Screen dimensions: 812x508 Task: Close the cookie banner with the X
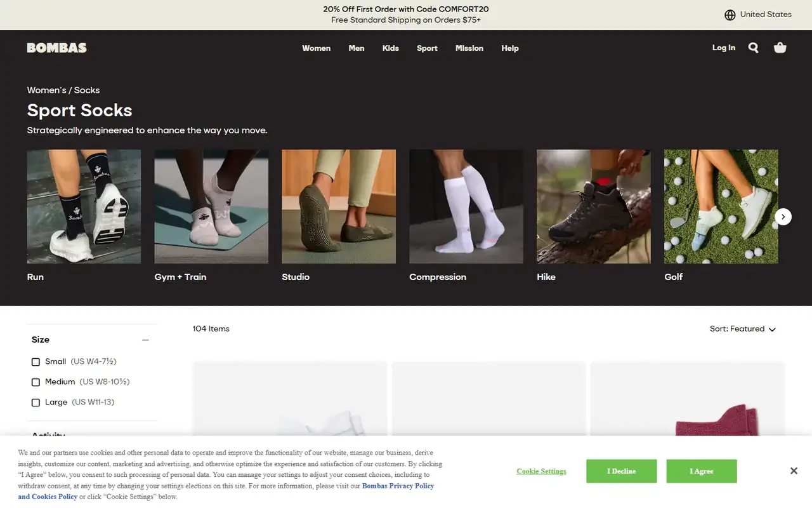tap(794, 471)
